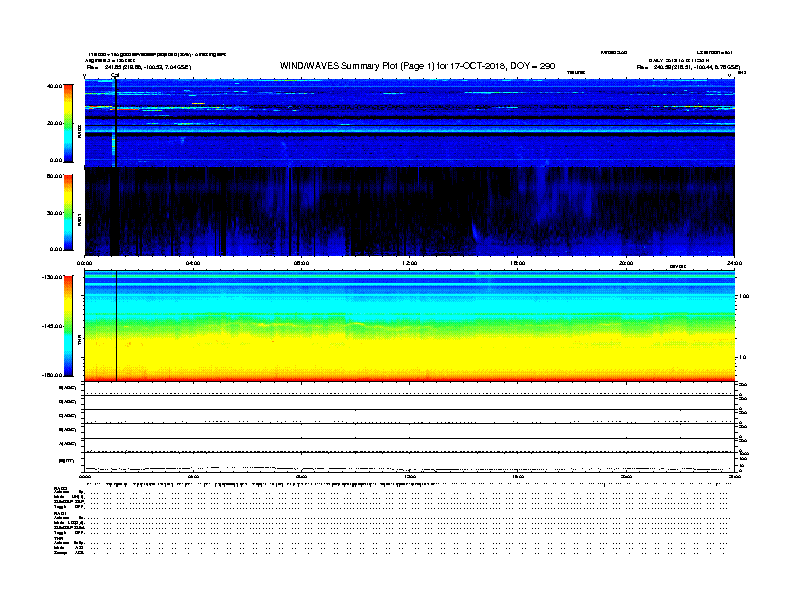Click the -130.00 label on TNR scale
The width and height of the screenshot is (792, 612).
pyautogui.click(x=52, y=277)
